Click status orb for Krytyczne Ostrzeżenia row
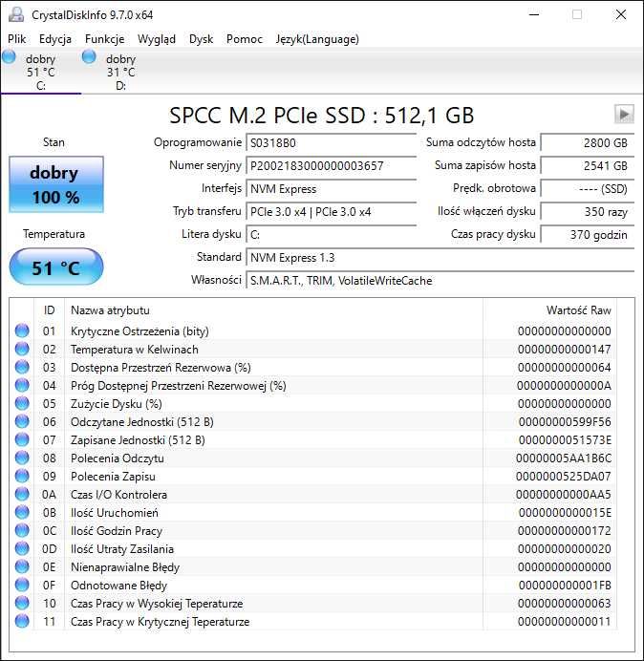 click(x=22, y=330)
